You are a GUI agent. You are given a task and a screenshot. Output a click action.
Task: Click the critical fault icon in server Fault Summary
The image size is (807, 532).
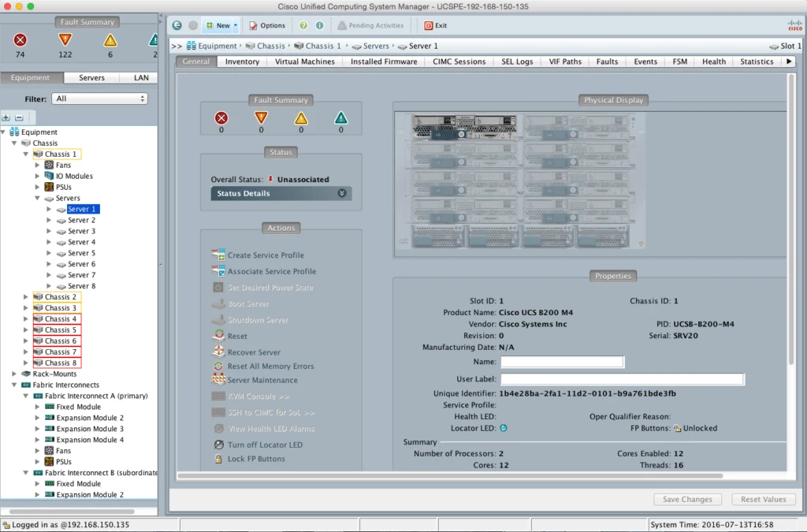(x=221, y=117)
